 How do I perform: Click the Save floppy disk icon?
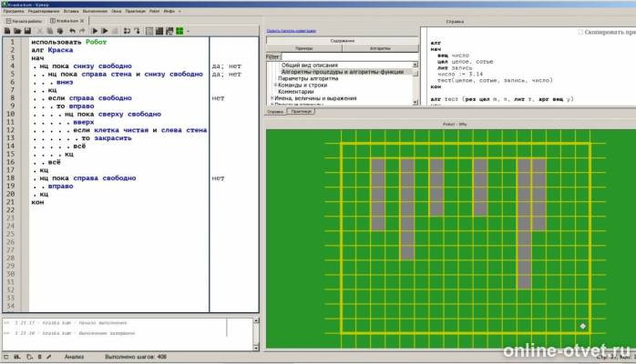(x=27, y=31)
